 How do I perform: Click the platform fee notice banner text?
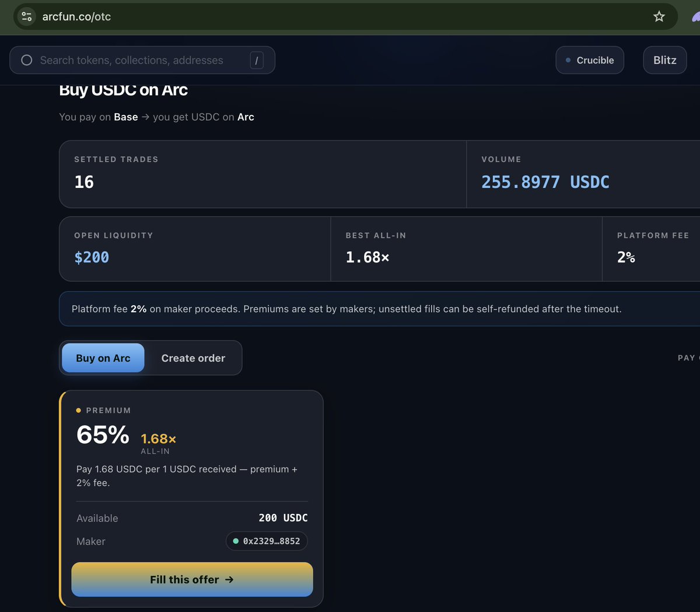pos(346,309)
